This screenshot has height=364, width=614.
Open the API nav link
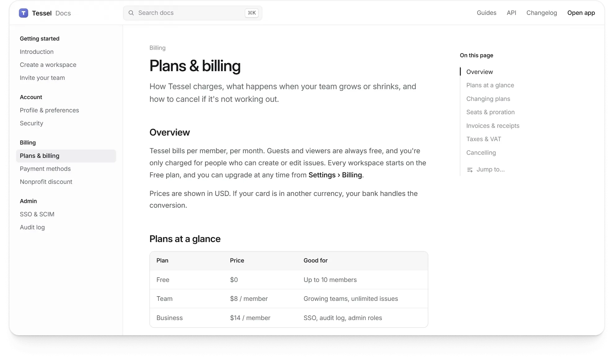(511, 13)
